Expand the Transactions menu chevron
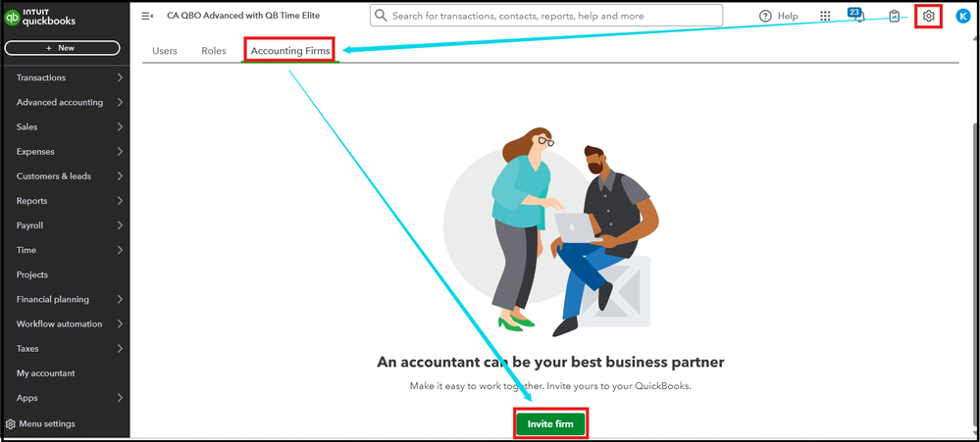 (x=120, y=78)
